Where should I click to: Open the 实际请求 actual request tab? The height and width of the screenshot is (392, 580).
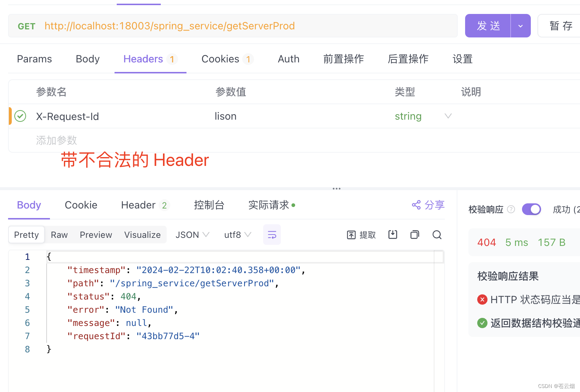272,205
